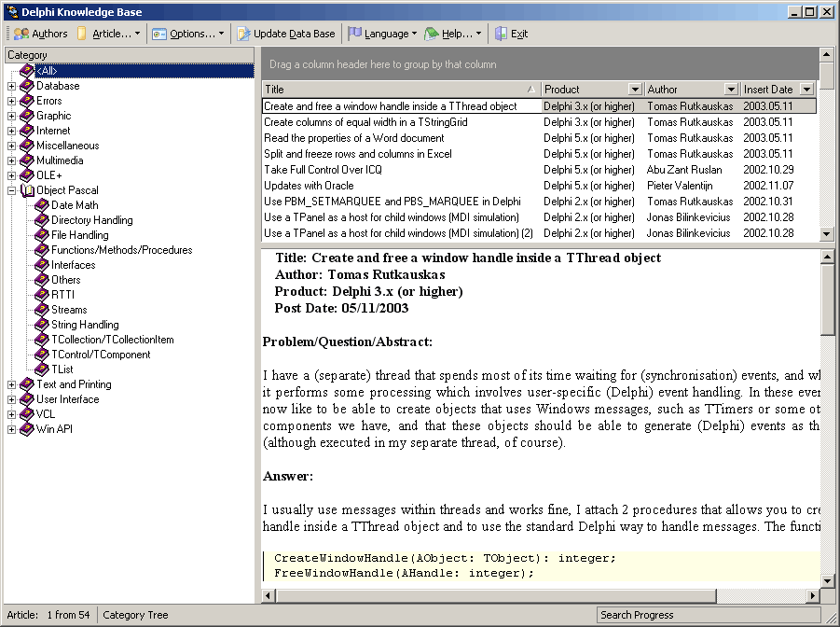Click the book icon beside Streams
This screenshot has height=627, width=840.
(42, 310)
